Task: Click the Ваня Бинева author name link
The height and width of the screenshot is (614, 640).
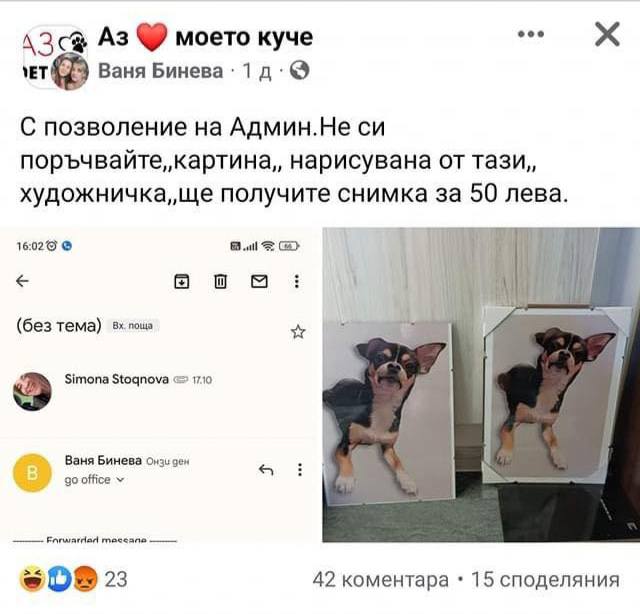Action: click(160, 71)
